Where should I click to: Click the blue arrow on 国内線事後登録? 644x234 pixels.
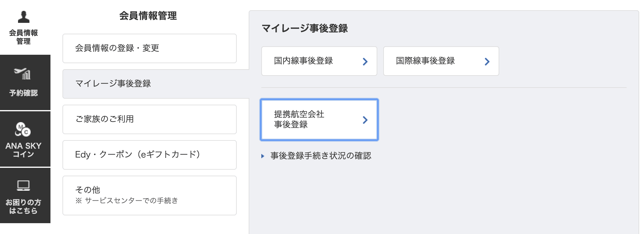coord(365,61)
